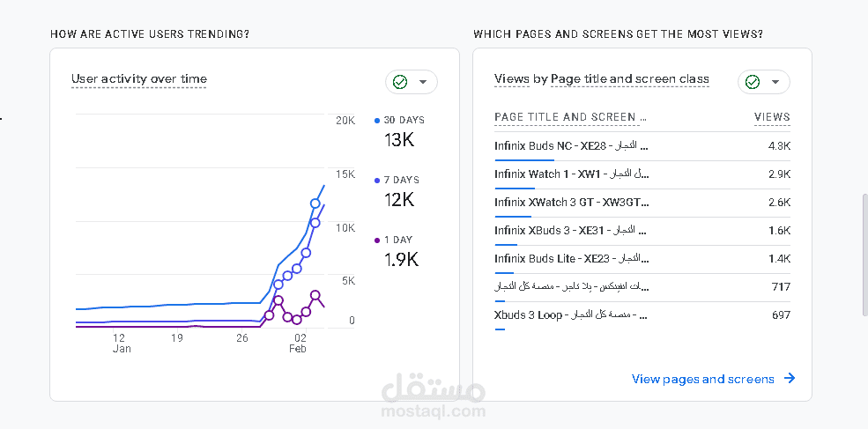The height and width of the screenshot is (429, 868).
Task: Click arrow icon beside View pages and screens
Action: [790, 379]
